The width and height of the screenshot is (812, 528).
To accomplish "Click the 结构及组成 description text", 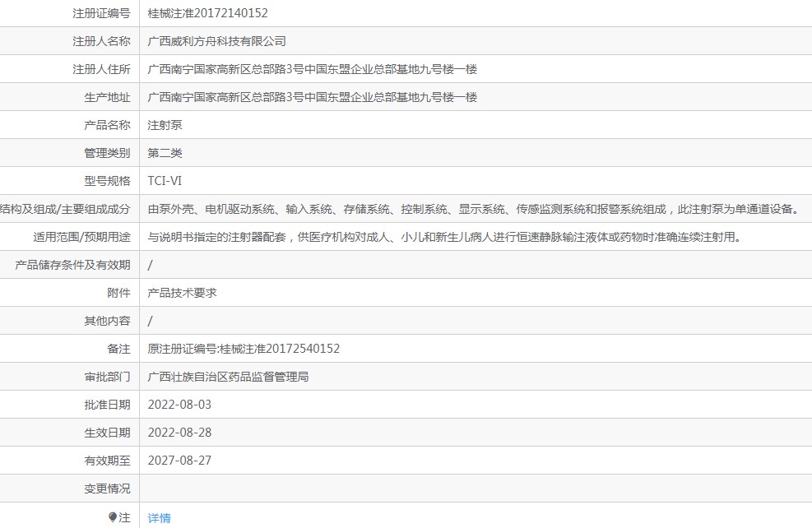I will tap(475, 209).
